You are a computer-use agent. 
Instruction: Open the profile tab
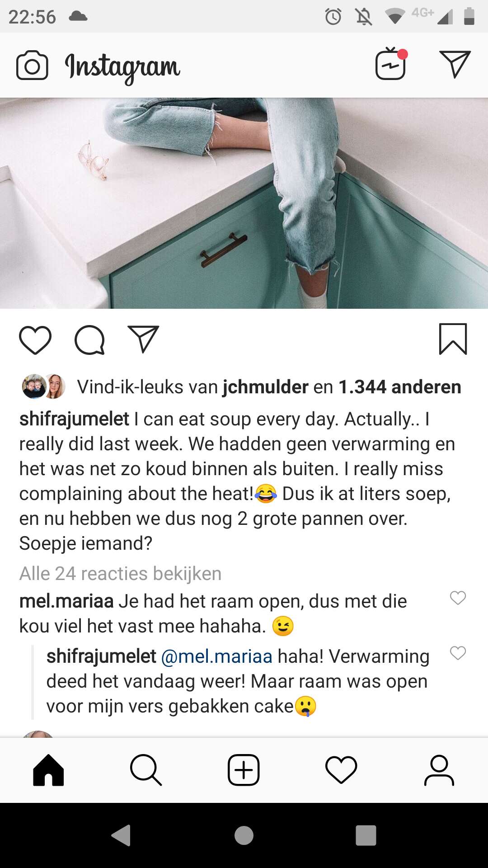439,770
